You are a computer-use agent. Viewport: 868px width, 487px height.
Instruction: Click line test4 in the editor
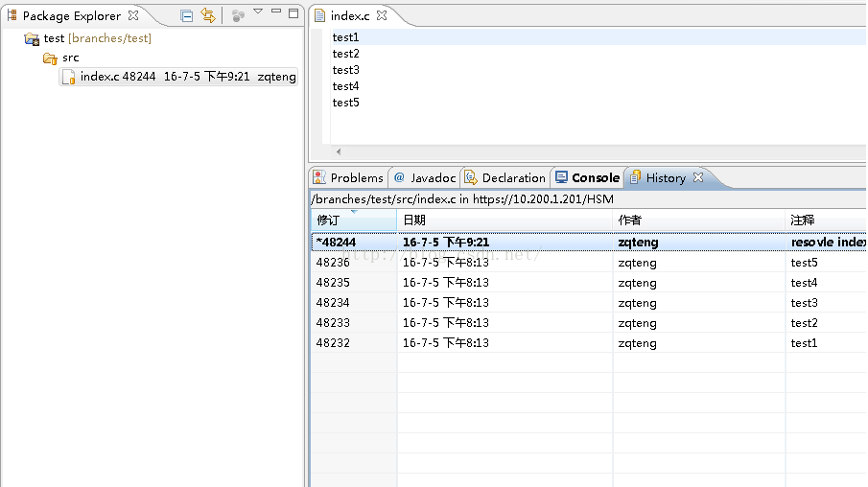tap(346, 86)
